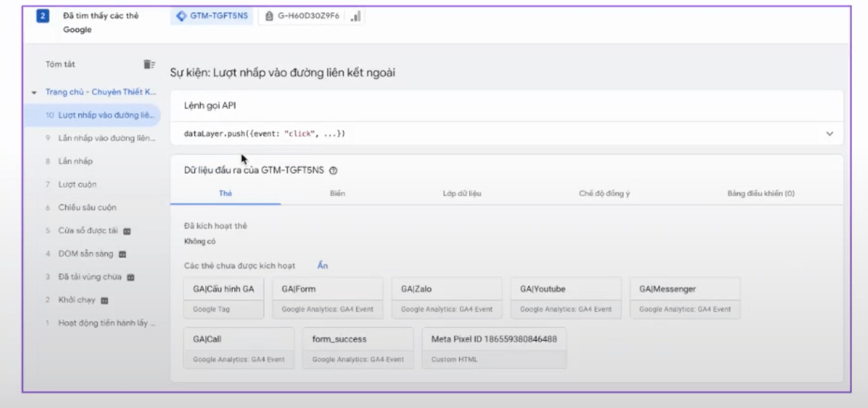Collapse the Trang chủ page tree arrow
Image resolution: width=868 pixels, height=408 pixels.
click(34, 92)
